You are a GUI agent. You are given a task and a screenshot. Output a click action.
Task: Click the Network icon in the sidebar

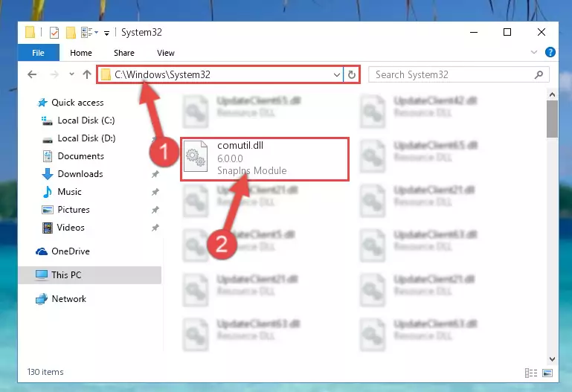click(42, 299)
